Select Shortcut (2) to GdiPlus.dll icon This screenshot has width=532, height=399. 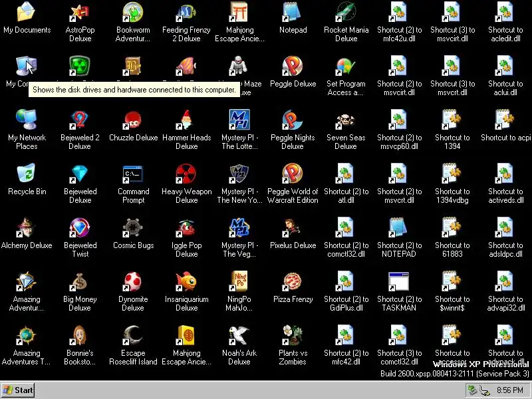(x=346, y=281)
